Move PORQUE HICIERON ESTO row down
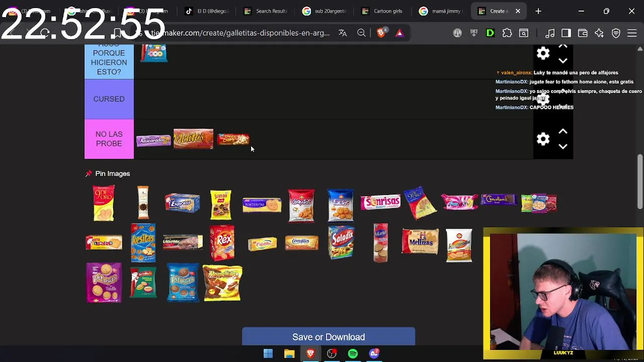The width and height of the screenshot is (644, 362). (563, 61)
